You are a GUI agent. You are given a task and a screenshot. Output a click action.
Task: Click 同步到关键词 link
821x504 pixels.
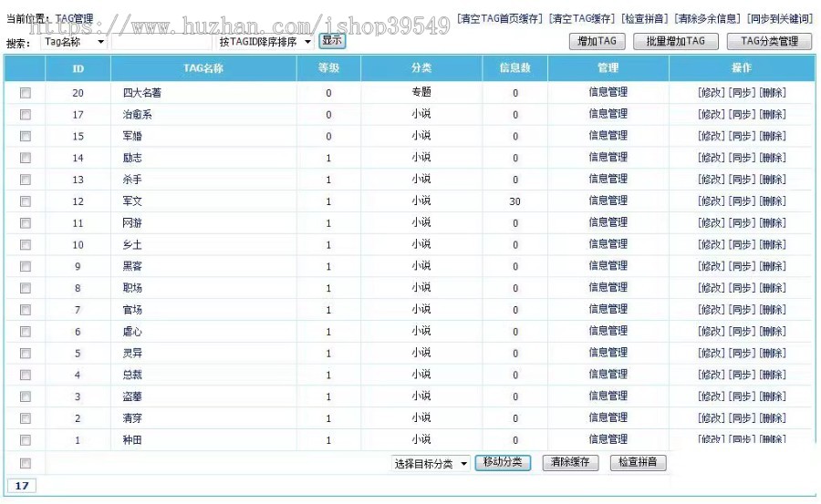coord(780,19)
